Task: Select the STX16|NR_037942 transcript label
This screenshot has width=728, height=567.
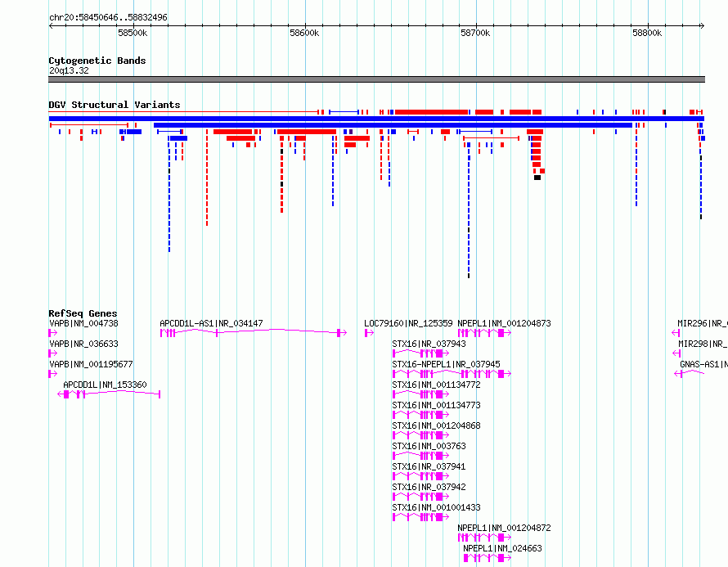Action: (429, 487)
